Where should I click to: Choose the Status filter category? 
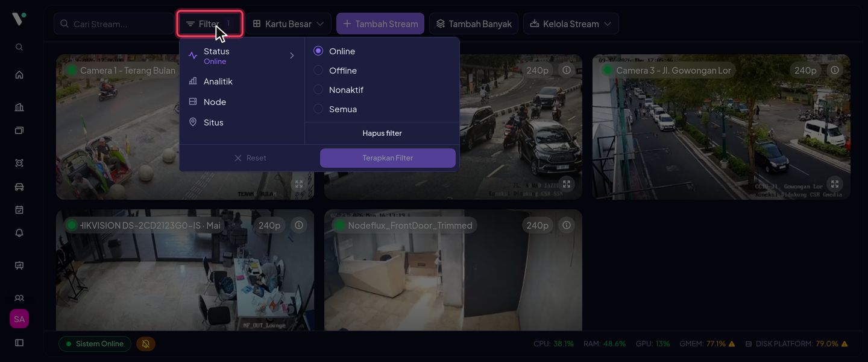click(242, 56)
